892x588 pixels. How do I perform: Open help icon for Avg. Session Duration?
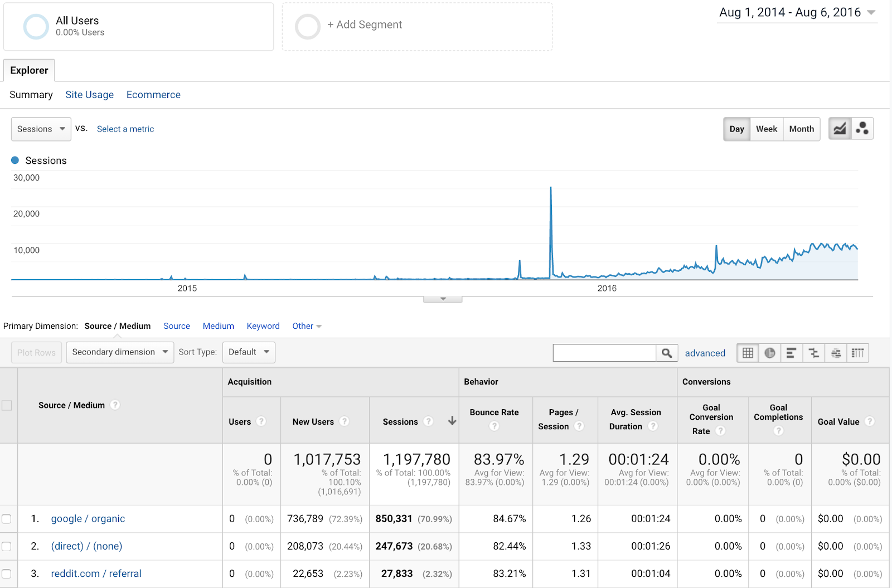pos(653,426)
